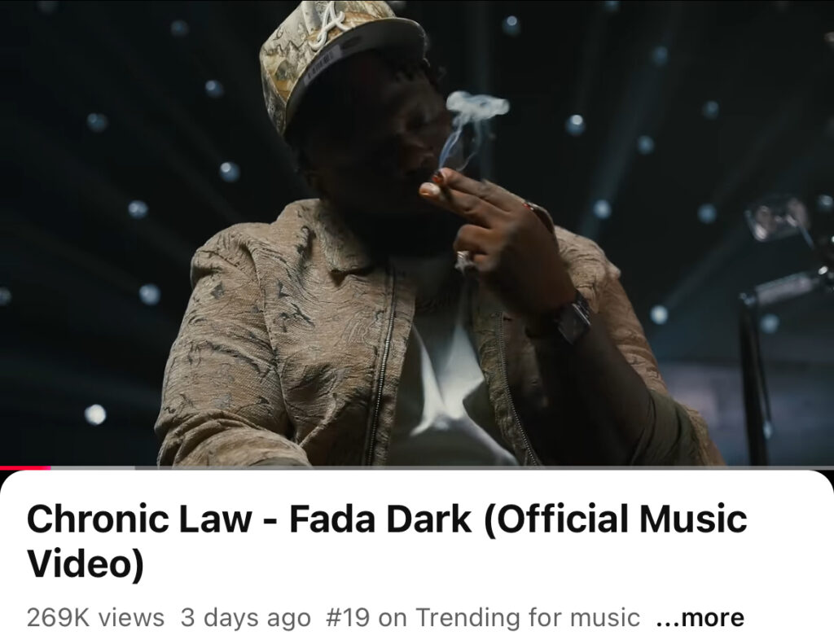Click the letter A logo on the cap

tap(326, 25)
